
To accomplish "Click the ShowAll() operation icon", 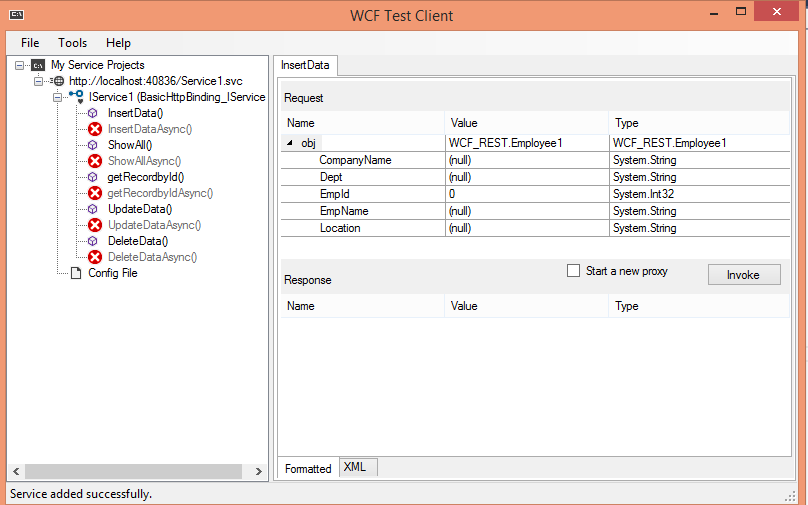I will click(95, 145).
